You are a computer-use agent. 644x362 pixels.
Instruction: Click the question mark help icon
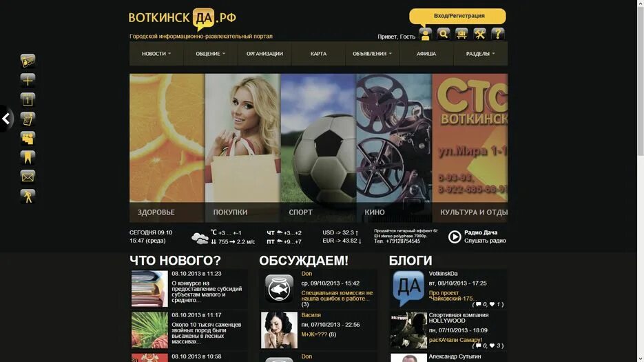[498, 34]
